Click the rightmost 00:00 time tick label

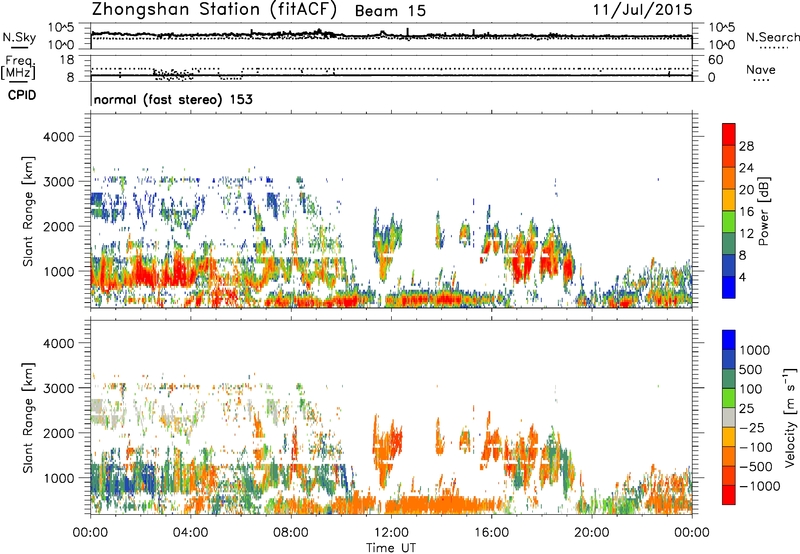point(692,533)
